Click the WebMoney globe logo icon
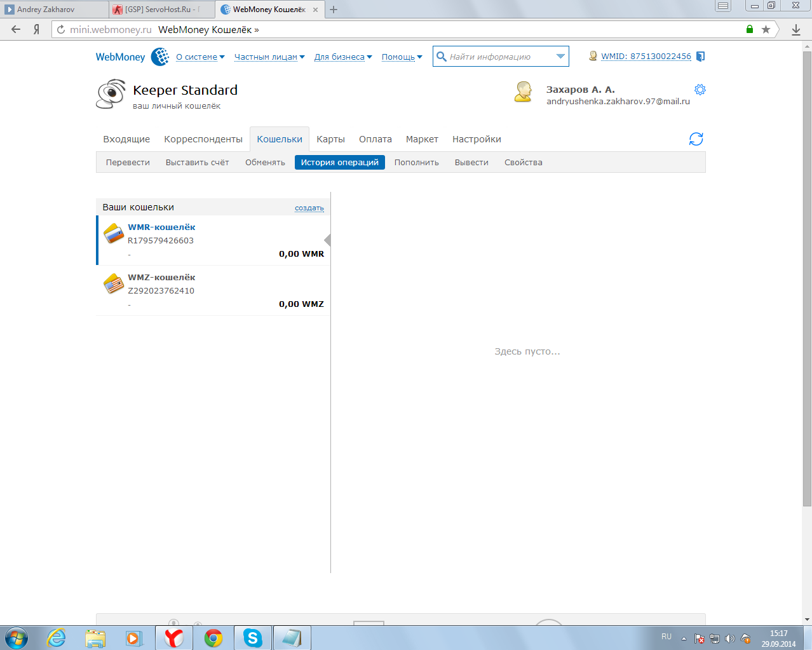 (160, 57)
